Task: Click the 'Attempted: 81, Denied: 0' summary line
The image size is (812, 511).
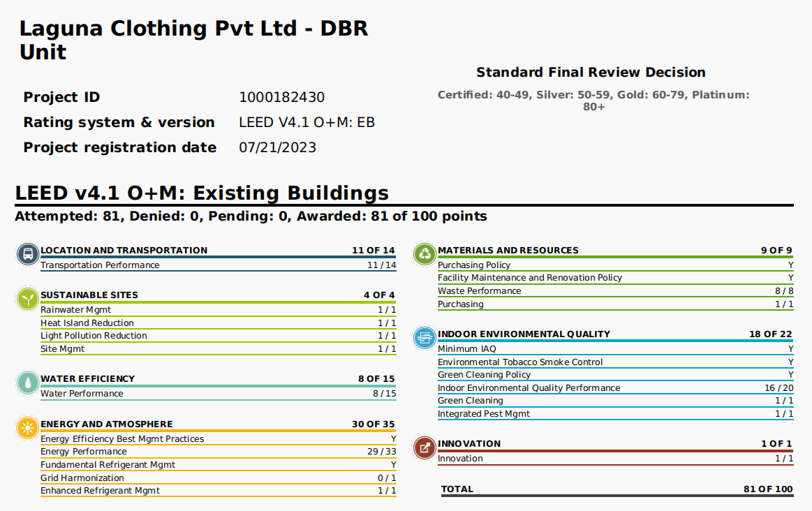Action: [251, 216]
